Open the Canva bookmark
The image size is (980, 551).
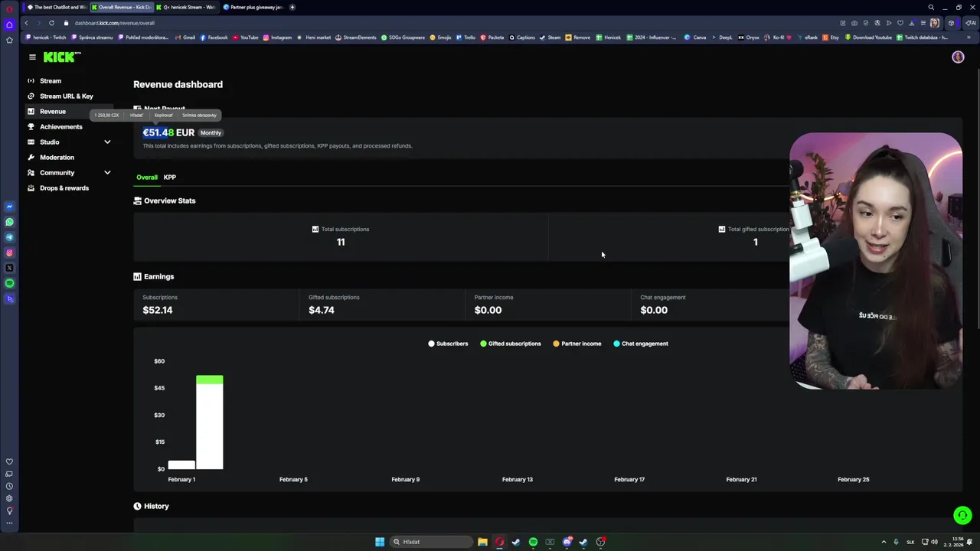click(695, 37)
